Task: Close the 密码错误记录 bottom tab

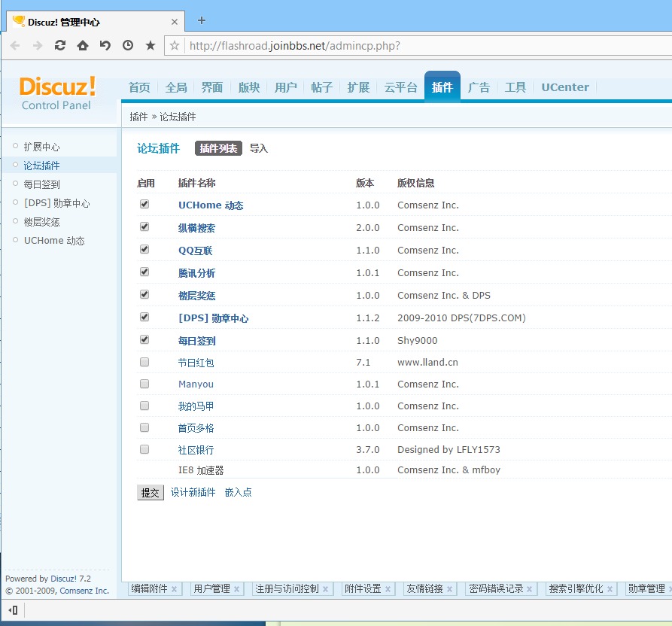Action: tap(529, 589)
